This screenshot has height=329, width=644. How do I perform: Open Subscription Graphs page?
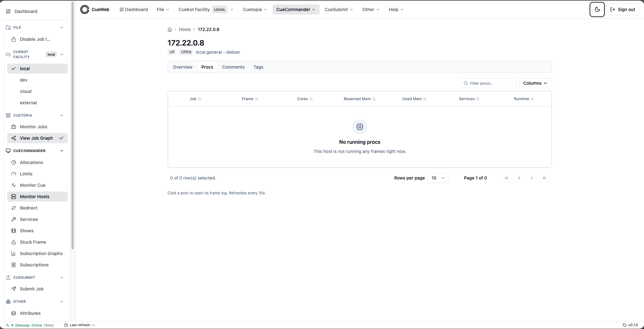[37, 253]
